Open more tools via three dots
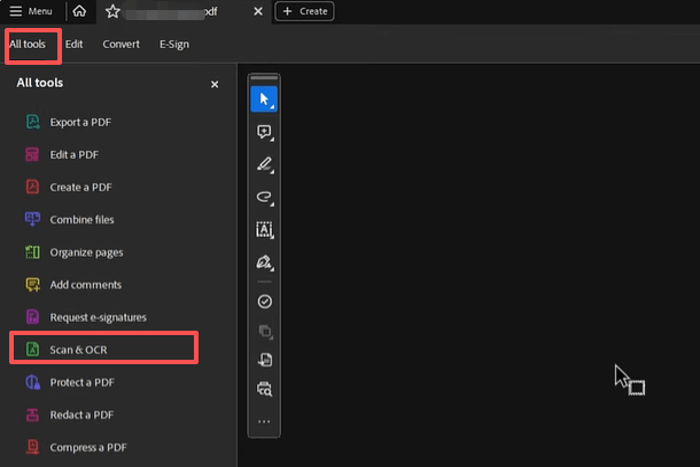The height and width of the screenshot is (467, 700). pyautogui.click(x=264, y=421)
